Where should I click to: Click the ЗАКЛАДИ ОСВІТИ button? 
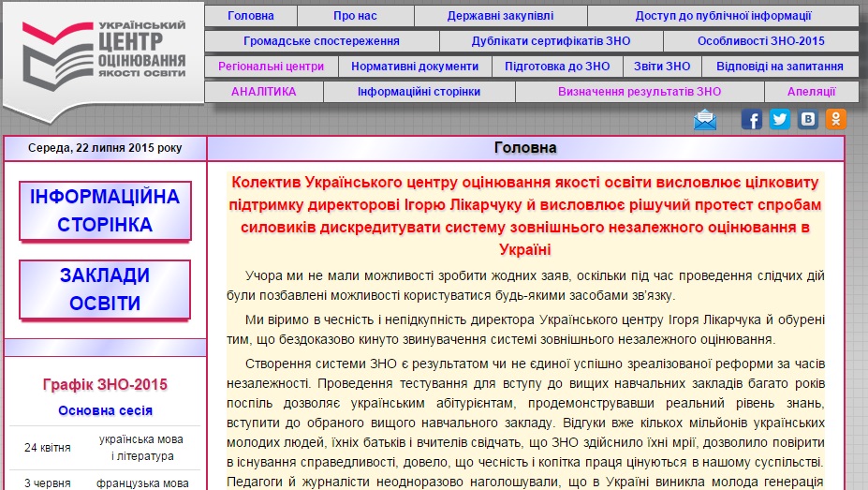click(105, 290)
